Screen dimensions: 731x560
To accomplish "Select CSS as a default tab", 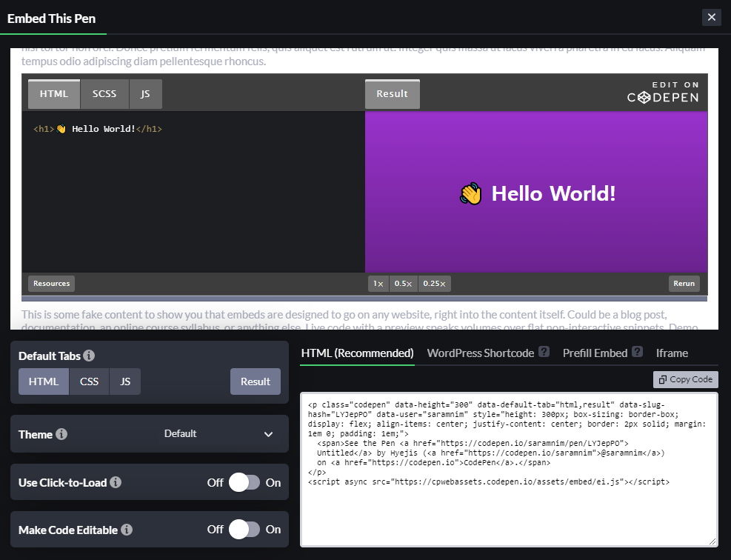I will (89, 381).
